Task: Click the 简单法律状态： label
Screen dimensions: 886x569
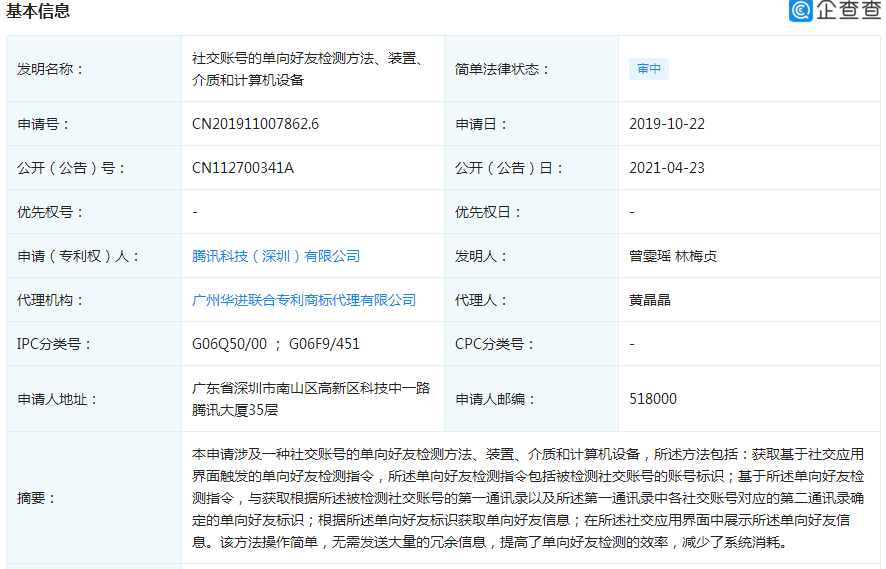Action: (502, 69)
